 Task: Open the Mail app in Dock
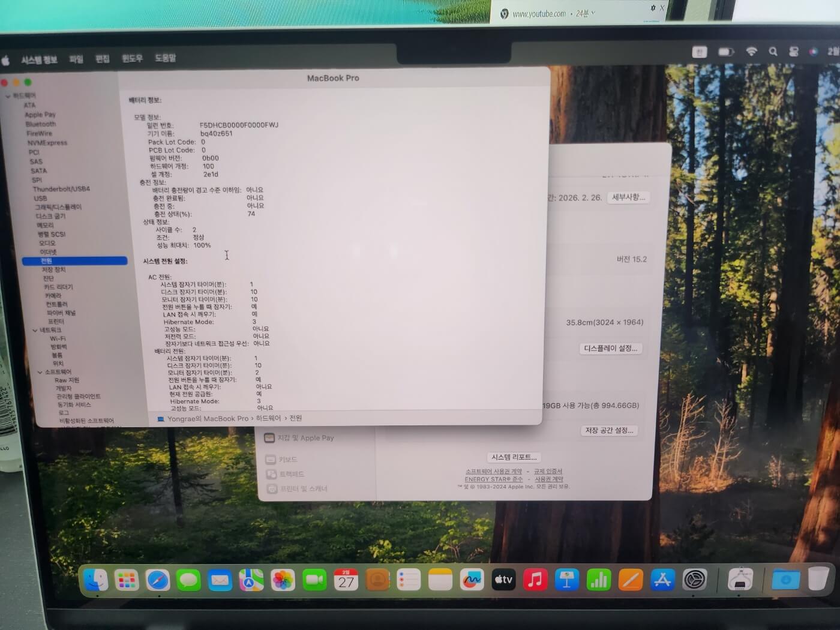point(220,580)
